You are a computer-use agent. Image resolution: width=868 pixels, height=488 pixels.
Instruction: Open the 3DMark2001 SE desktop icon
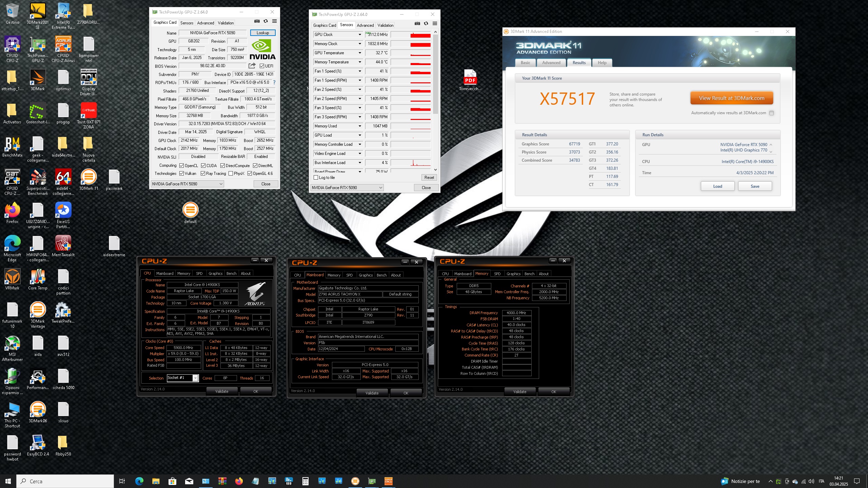pos(38,16)
